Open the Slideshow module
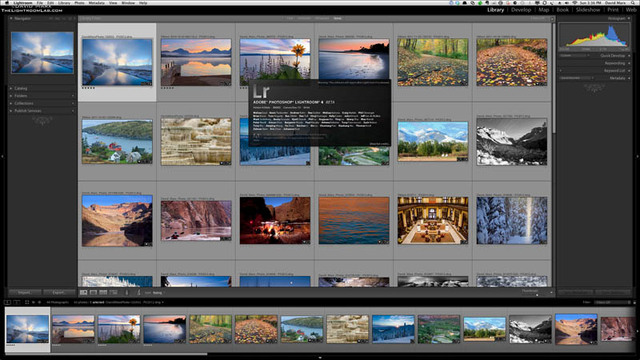640x360 pixels. (588, 10)
